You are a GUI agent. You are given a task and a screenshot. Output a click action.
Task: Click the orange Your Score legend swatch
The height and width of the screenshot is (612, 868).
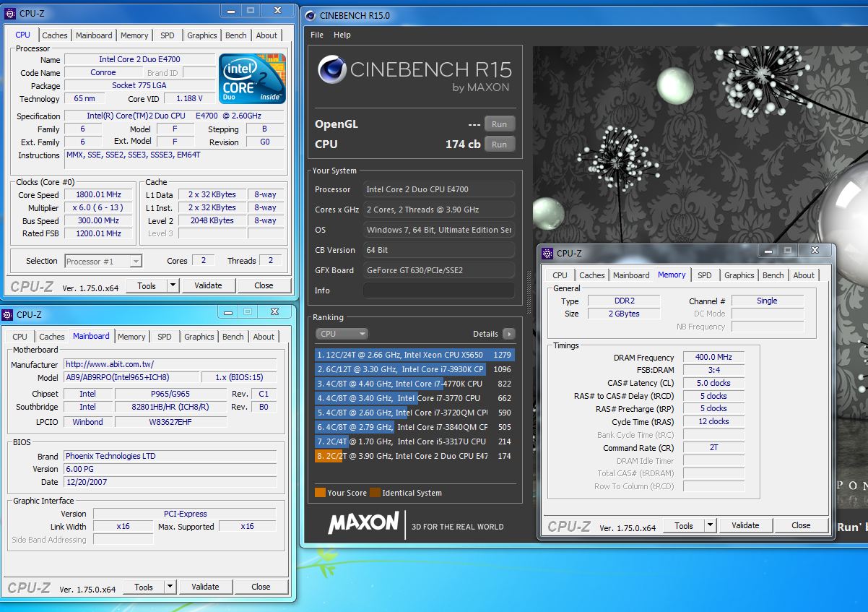(320, 493)
